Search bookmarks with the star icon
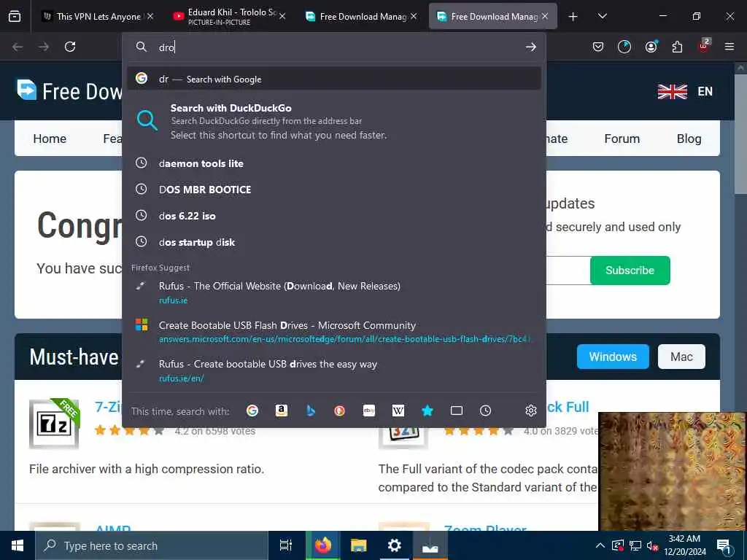 [x=427, y=411]
